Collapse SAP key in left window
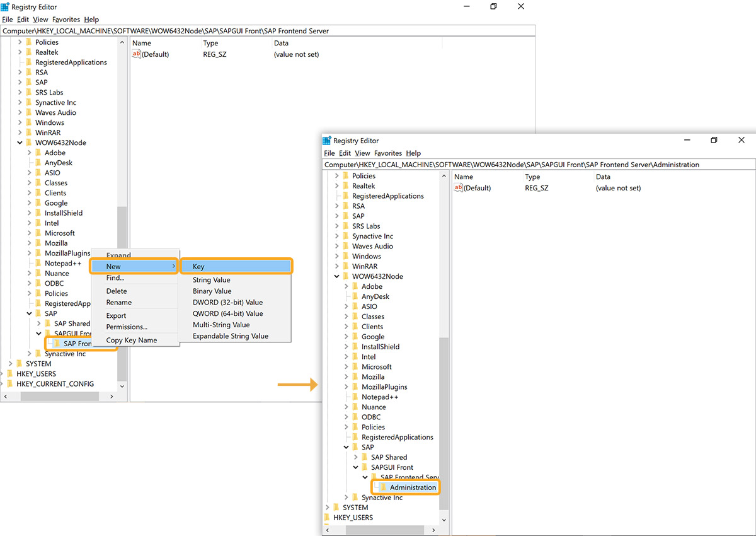This screenshot has height=536, width=756. [29, 313]
